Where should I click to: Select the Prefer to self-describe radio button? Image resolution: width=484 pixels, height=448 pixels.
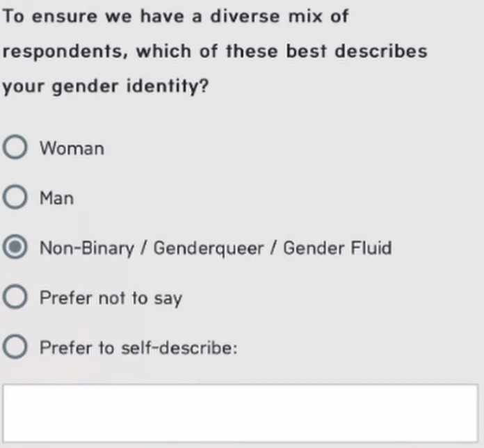(x=15, y=347)
